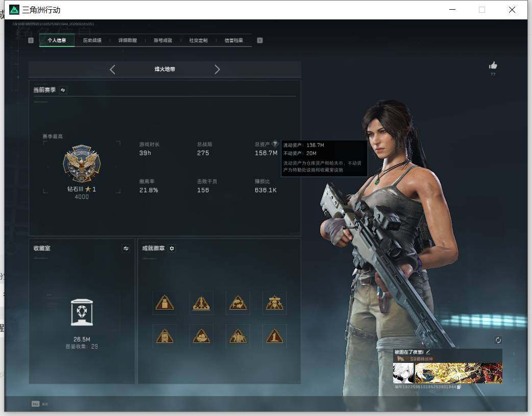Viewport: 532px width, 416px height.
Task: Switch to the 历史战绩 tab
Action: click(92, 40)
